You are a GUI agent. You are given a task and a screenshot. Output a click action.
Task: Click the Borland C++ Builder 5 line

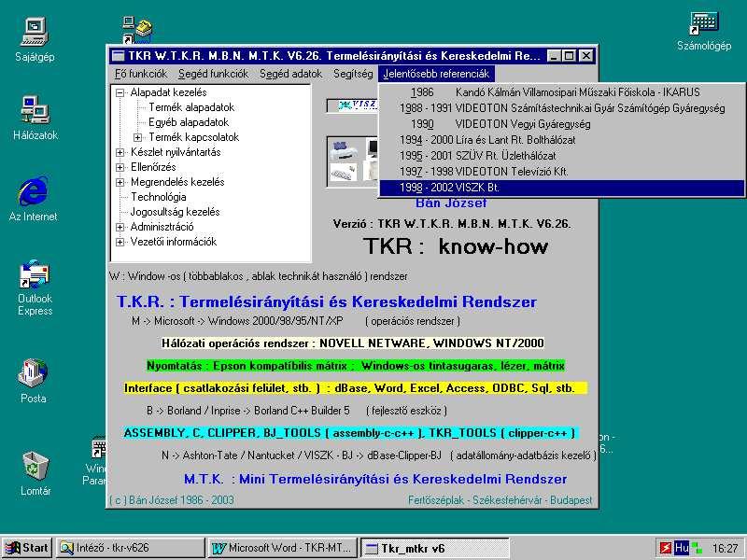tap(297, 411)
